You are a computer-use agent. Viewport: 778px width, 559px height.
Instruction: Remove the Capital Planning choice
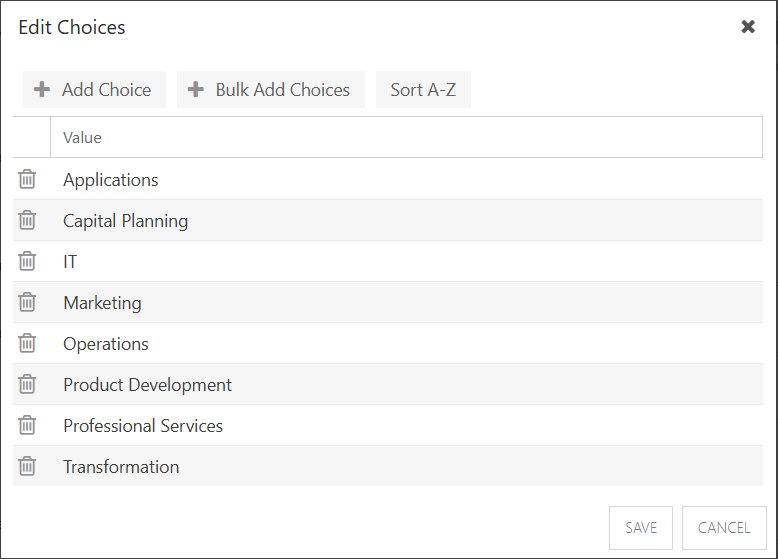tap(27, 220)
